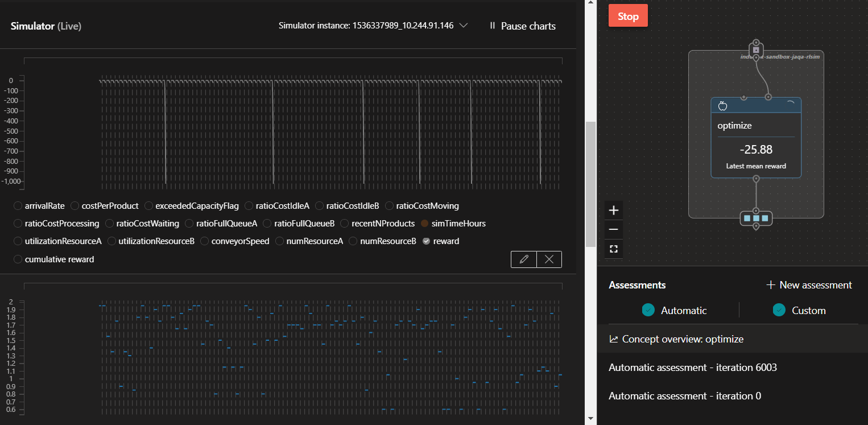868x425 pixels.
Task: Toggle the costPerProduct series
Action: [x=75, y=206]
